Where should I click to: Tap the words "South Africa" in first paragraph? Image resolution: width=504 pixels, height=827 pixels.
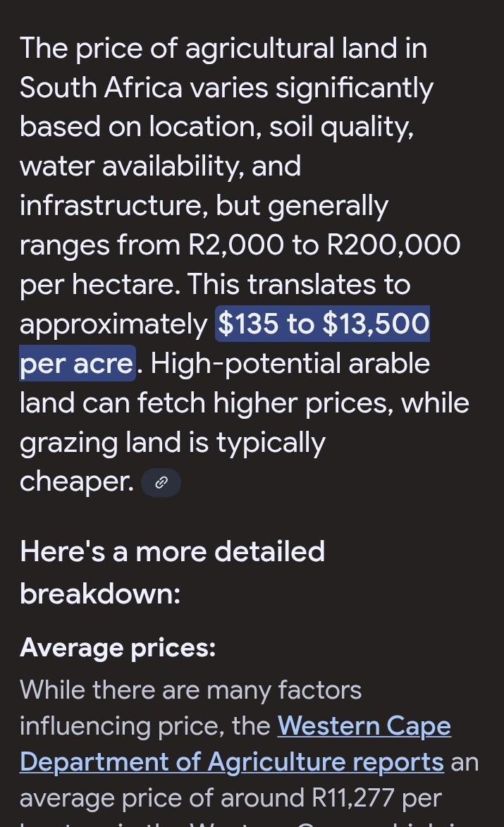[99, 88]
